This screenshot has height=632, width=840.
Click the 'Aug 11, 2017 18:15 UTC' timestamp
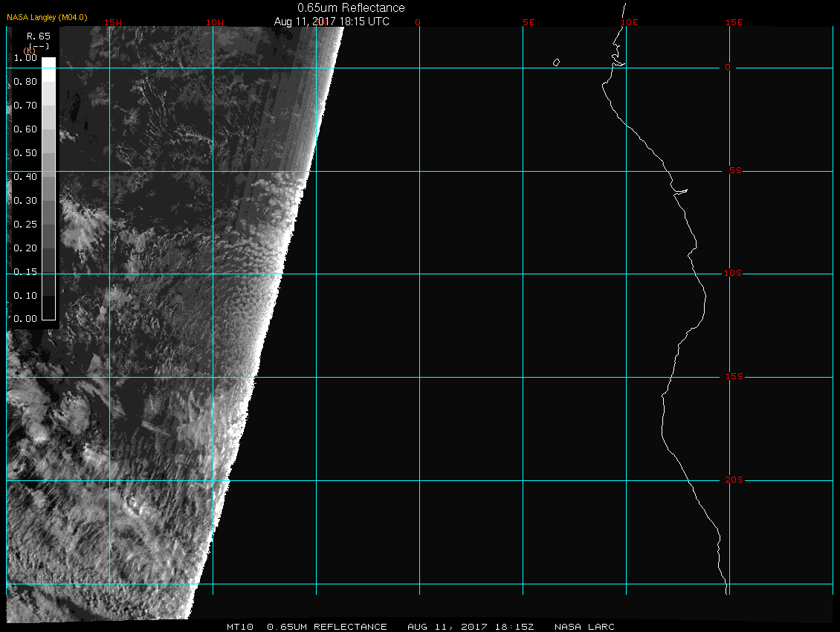pos(332,22)
